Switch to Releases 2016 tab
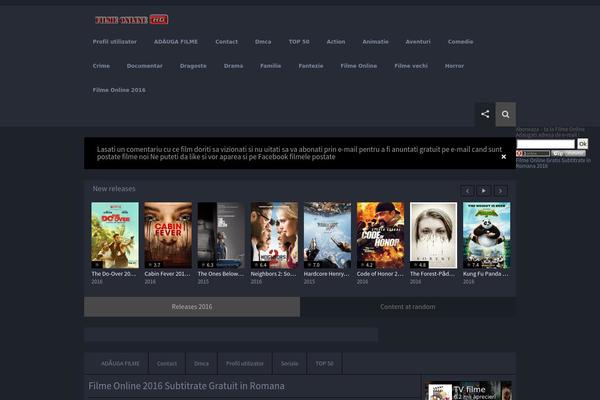Screen dimensions: 600x400 (192, 307)
